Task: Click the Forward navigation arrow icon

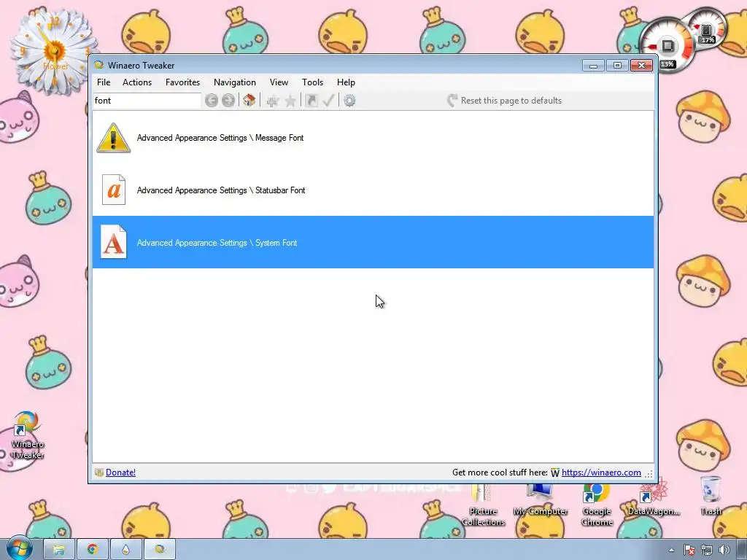Action: (228, 101)
